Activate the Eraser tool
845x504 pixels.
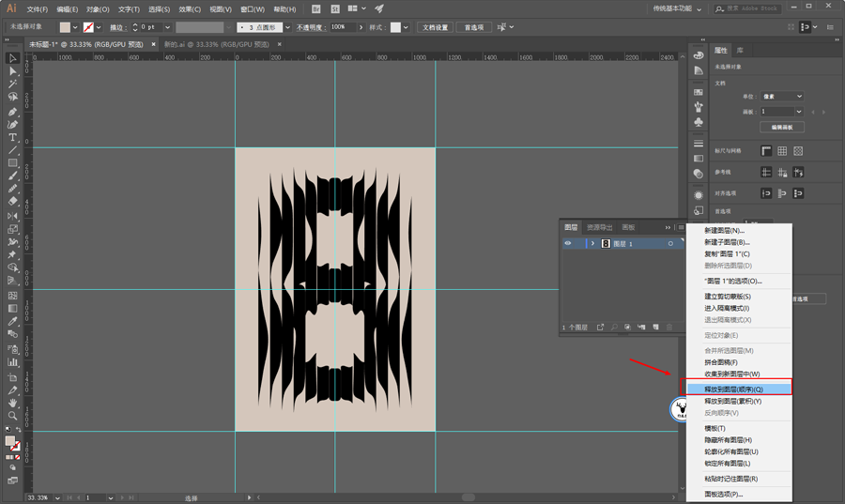(x=13, y=201)
